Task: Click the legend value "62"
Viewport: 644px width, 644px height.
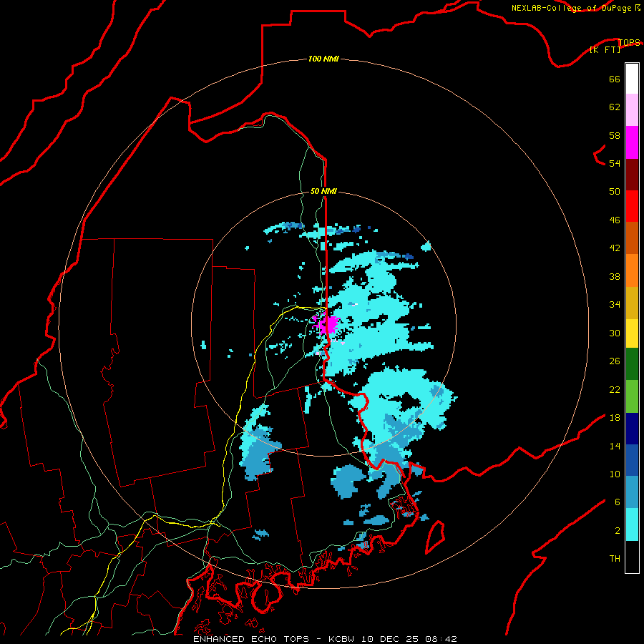Action: tap(615, 107)
